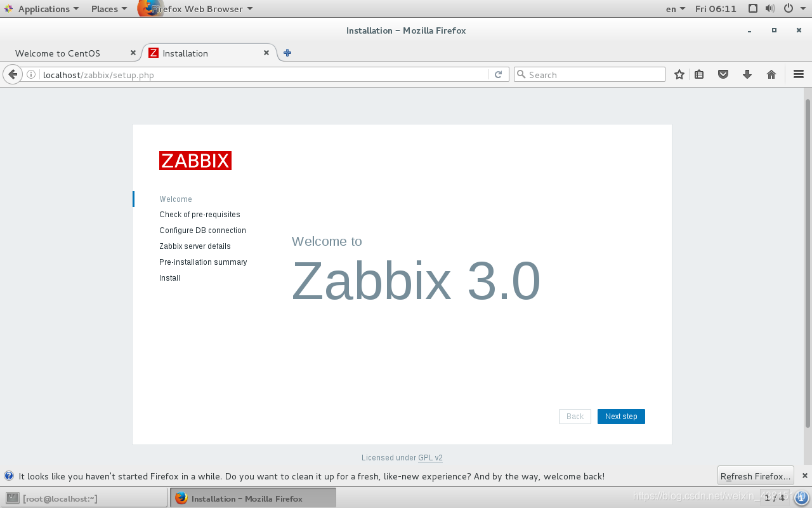Open the en input language dropdown
Image resolution: width=812 pixels, height=508 pixels.
coord(675,8)
